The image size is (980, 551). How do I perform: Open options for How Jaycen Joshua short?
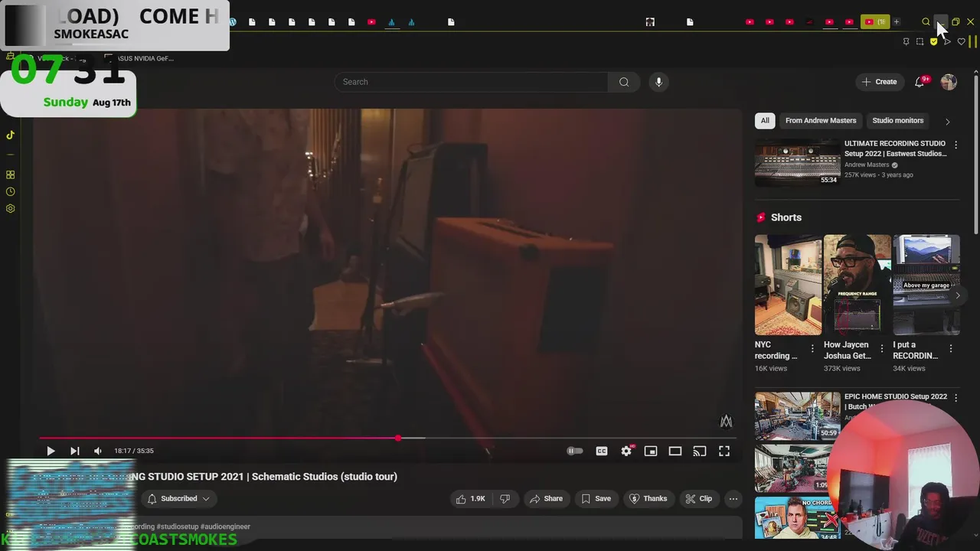pos(881,348)
